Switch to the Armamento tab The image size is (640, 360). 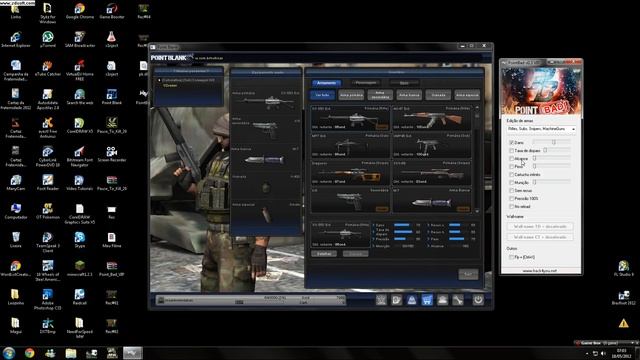(327, 83)
